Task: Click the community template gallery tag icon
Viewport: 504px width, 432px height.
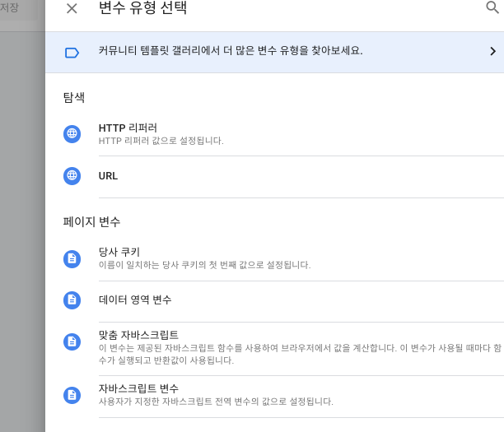Action: (72, 53)
